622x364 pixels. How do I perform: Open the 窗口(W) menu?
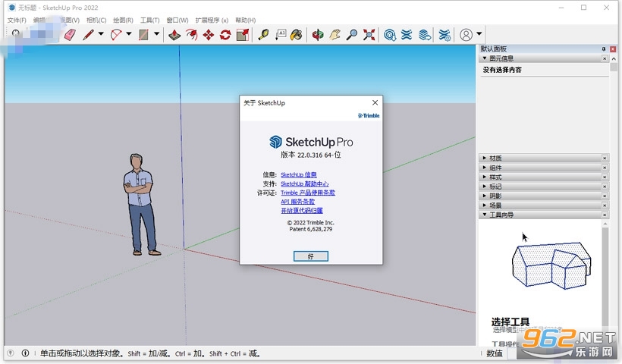pos(177,20)
